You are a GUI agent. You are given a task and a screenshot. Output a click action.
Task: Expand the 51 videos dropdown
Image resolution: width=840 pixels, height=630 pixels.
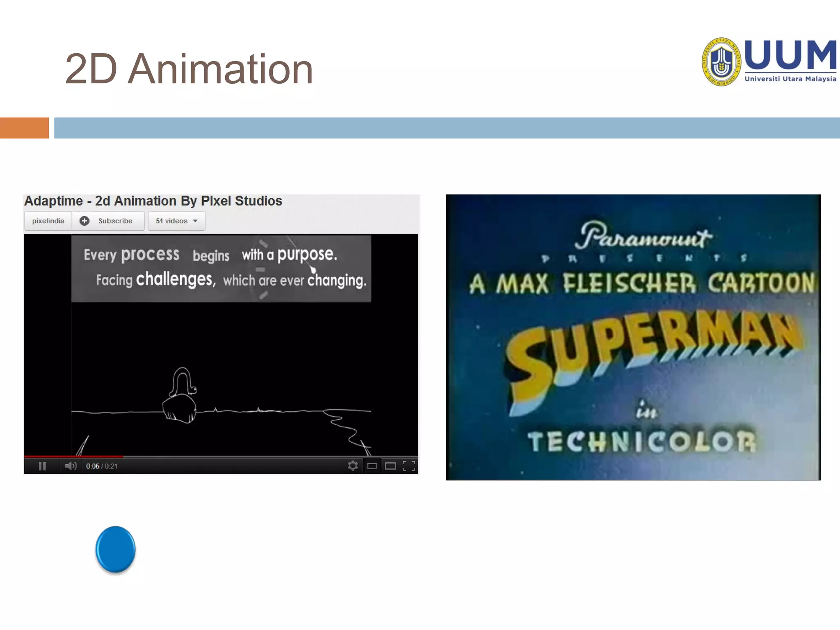[x=177, y=221]
